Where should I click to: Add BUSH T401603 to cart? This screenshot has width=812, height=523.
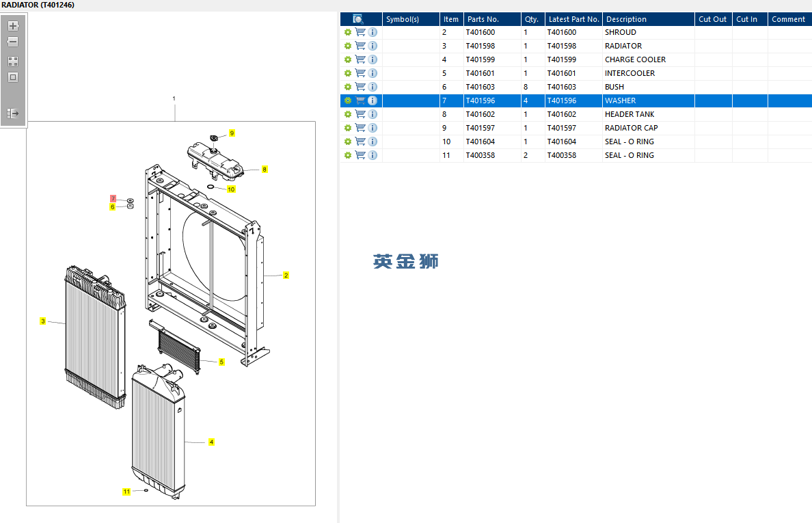tap(360, 87)
